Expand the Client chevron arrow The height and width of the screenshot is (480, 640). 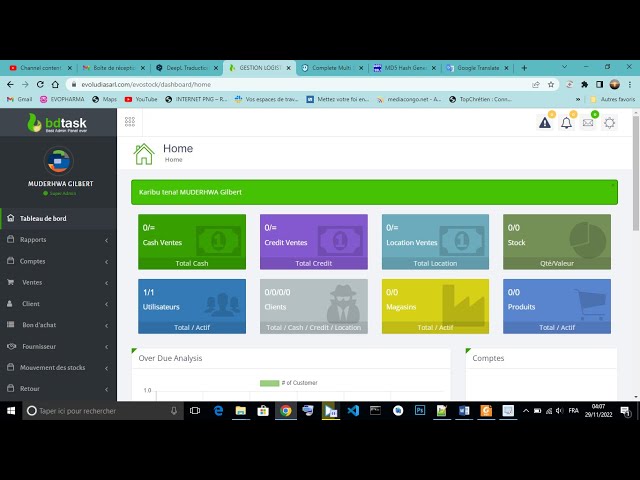[107, 304]
